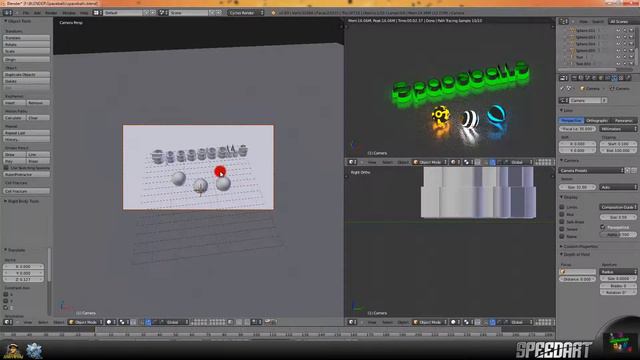Open pivot point selector in rendered view header
The image size is (640, 360).
pyautogui.click(x=468, y=162)
